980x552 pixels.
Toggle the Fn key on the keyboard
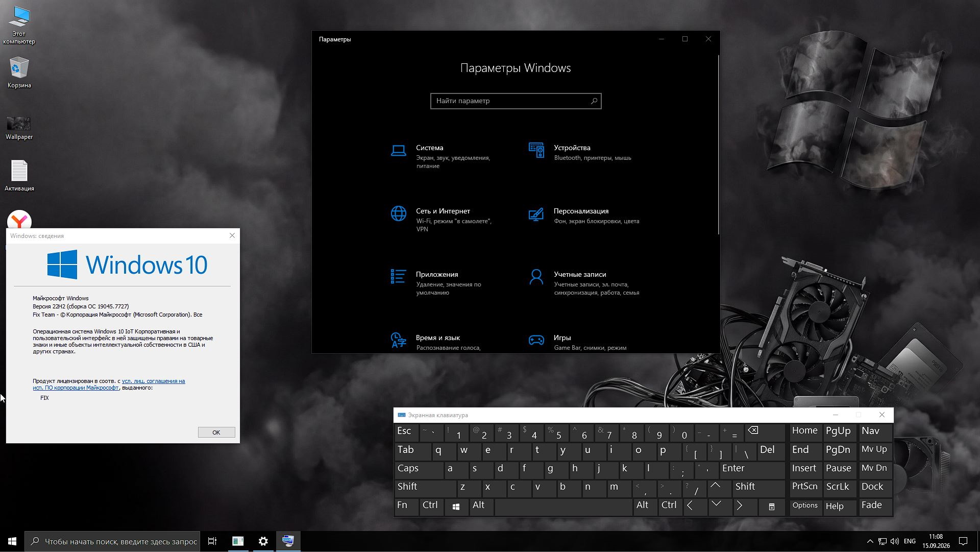(x=406, y=506)
